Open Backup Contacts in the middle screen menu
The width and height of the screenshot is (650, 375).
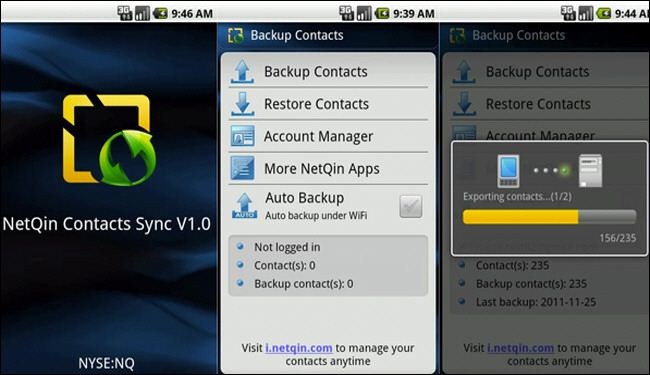click(x=328, y=71)
